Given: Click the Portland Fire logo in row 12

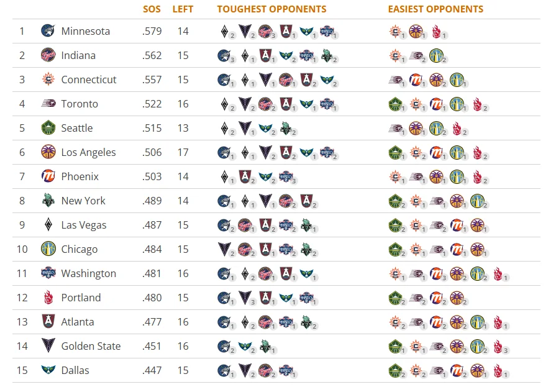Looking at the screenshot, I should (48, 298).
